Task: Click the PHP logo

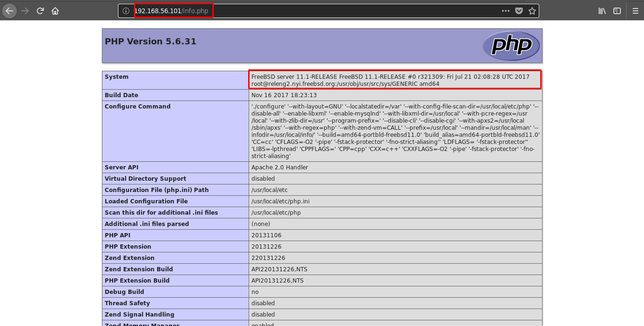Action: [511, 46]
